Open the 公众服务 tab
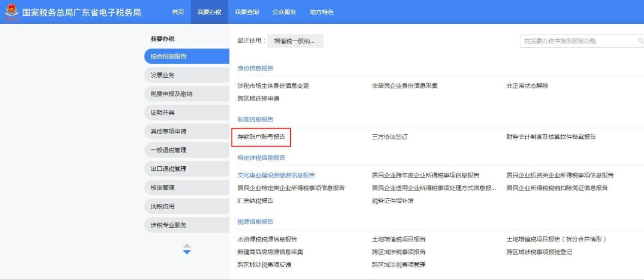This screenshot has height=280, width=644. pos(284,12)
